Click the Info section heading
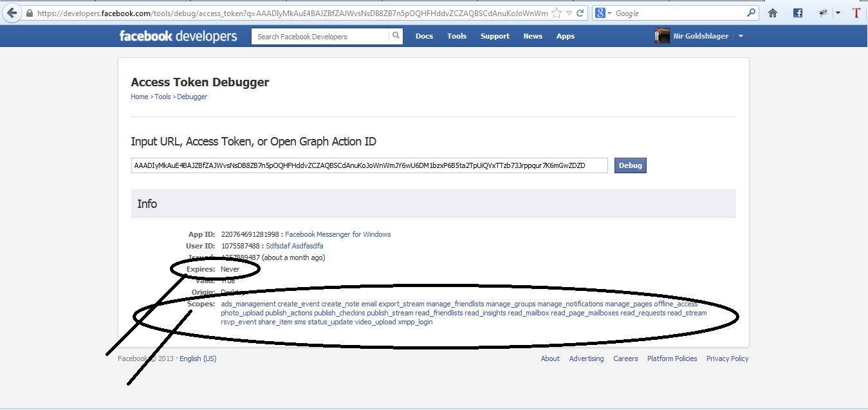Viewport: 868px width, 410px height. 147,203
